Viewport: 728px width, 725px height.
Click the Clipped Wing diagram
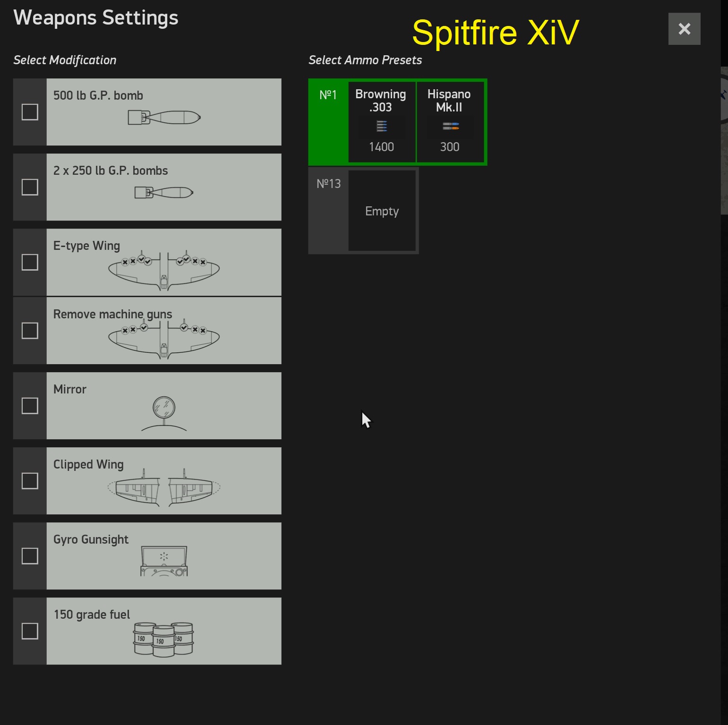point(164,487)
